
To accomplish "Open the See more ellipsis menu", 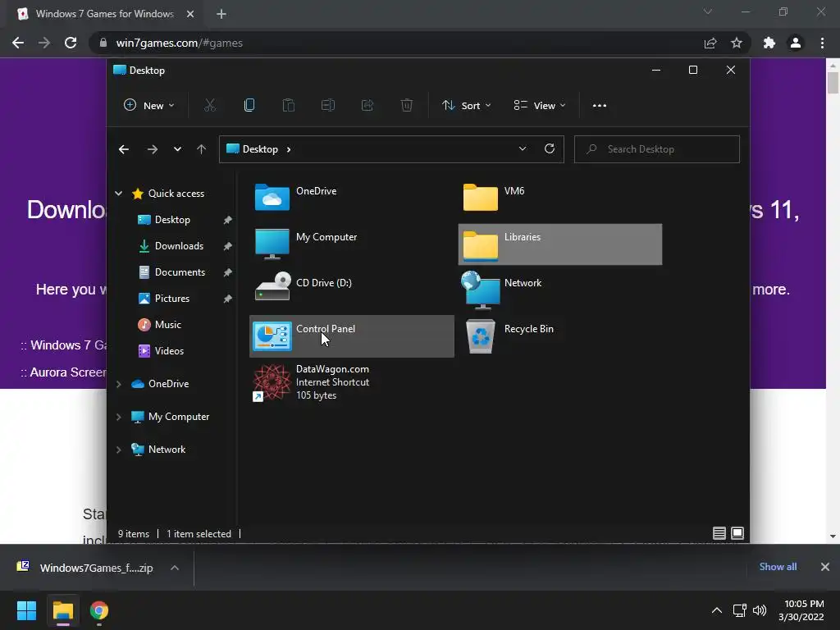I will (600, 106).
